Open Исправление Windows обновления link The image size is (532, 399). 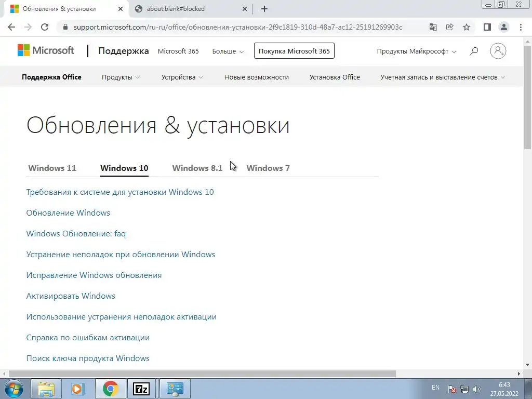pos(94,275)
